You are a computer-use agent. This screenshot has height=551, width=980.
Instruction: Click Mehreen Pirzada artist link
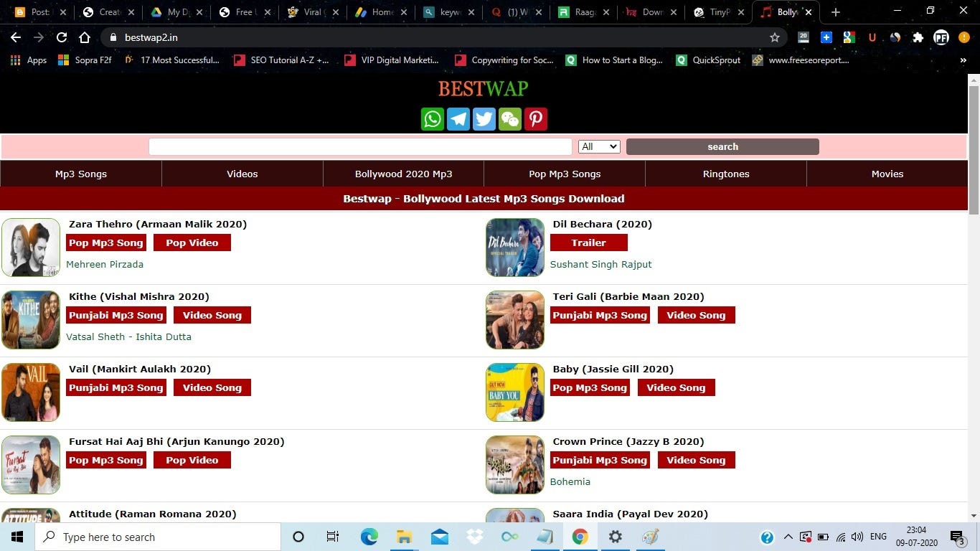tap(105, 264)
